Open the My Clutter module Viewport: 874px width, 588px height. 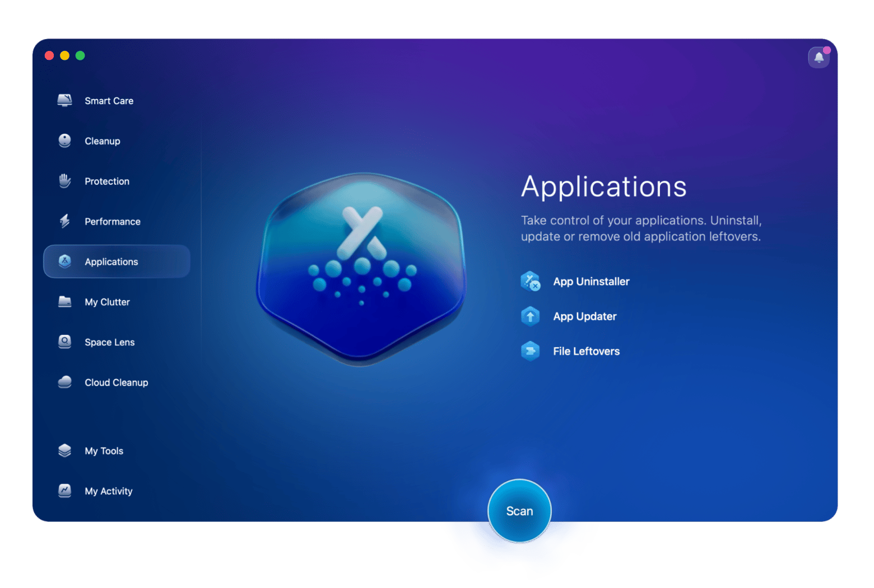pos(108,302)
